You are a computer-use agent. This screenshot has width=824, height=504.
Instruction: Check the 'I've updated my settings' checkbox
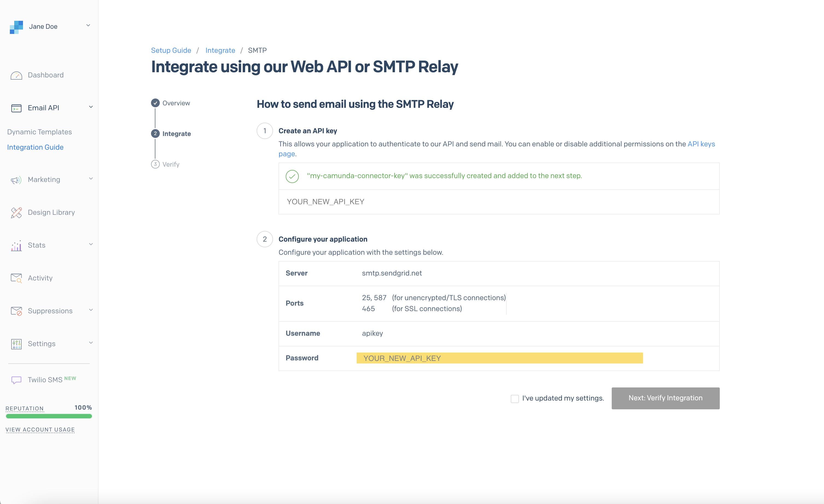point(514,399)
